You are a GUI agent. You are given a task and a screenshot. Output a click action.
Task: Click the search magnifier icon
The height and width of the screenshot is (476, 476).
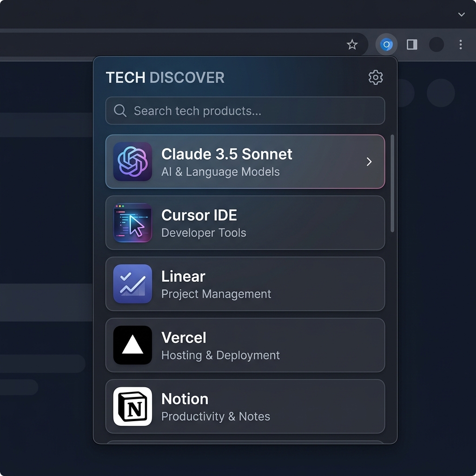120,111
